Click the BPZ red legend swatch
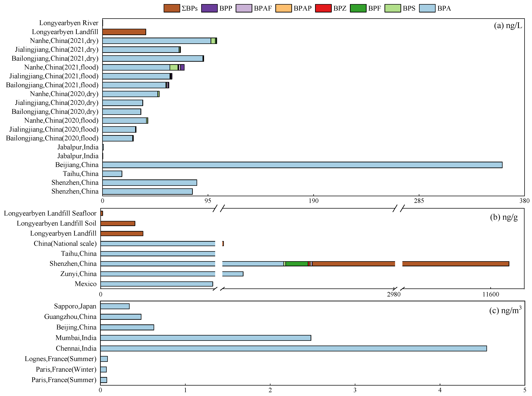 [323, 8]
